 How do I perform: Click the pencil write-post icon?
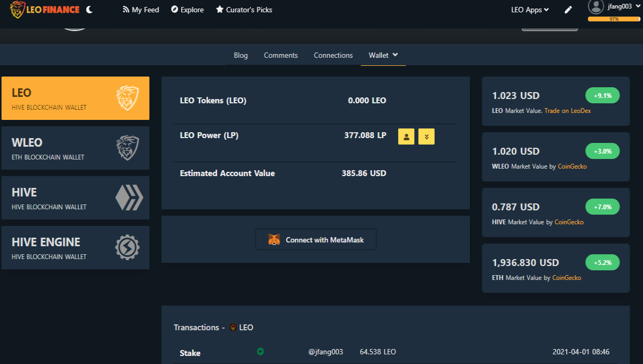point(569,10)
